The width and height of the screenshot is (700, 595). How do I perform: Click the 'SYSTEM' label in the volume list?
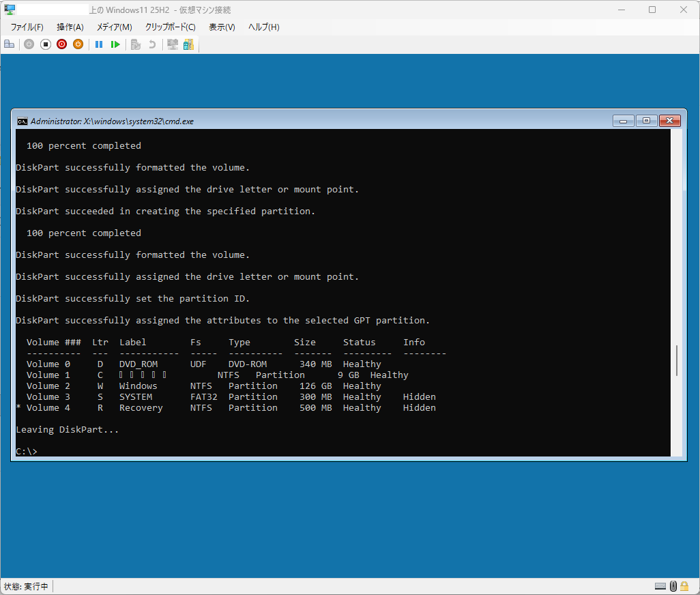coord(136,397)
